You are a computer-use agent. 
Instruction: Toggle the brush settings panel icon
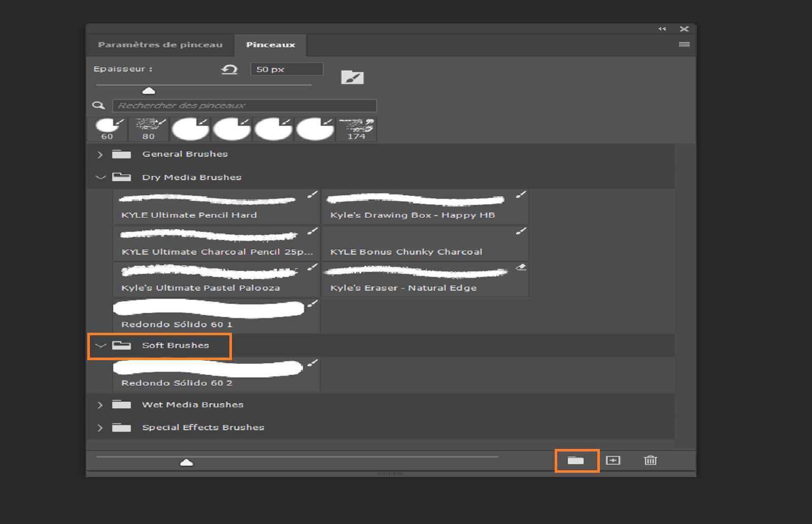(352, 77)
